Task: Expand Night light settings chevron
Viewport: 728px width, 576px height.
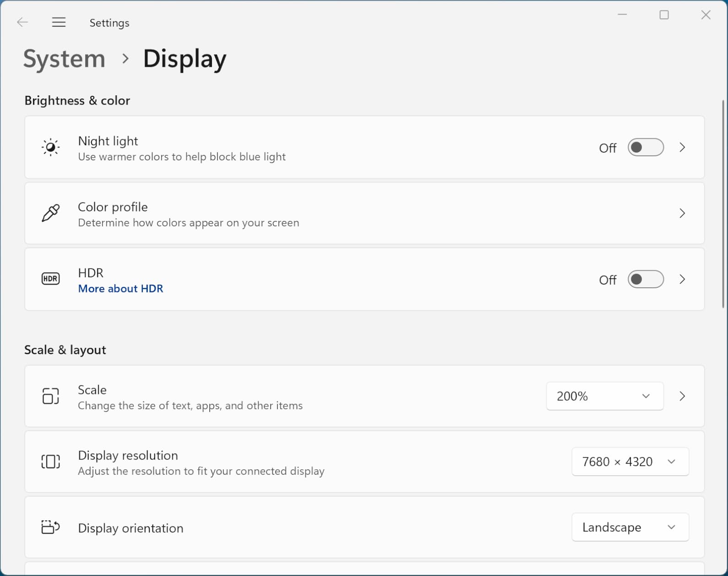Action: (682, 148)
